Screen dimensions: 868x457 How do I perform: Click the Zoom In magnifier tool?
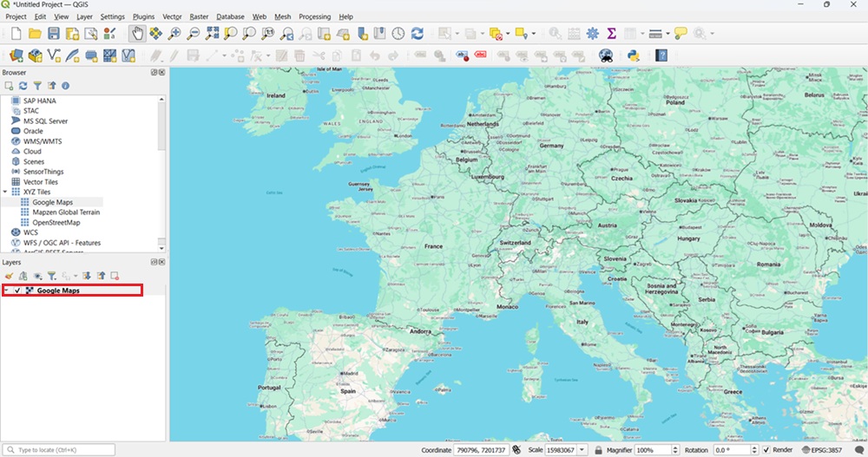tap(174, 33)
